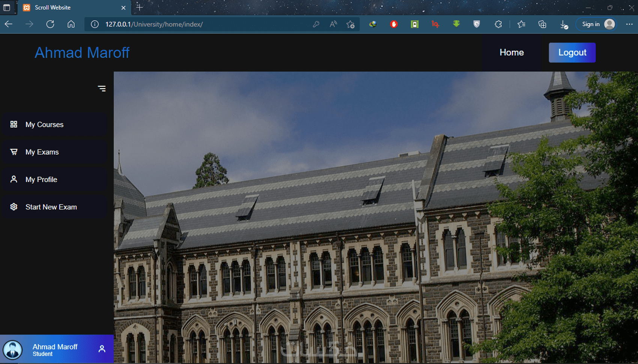
Task: Click the blue Logout button
Action: point(572,53)
